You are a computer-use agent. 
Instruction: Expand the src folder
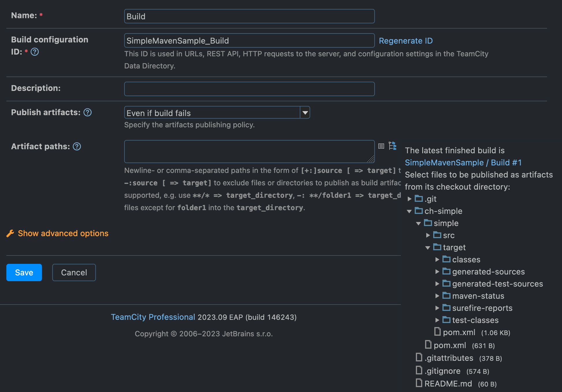(x=428, y=235)
